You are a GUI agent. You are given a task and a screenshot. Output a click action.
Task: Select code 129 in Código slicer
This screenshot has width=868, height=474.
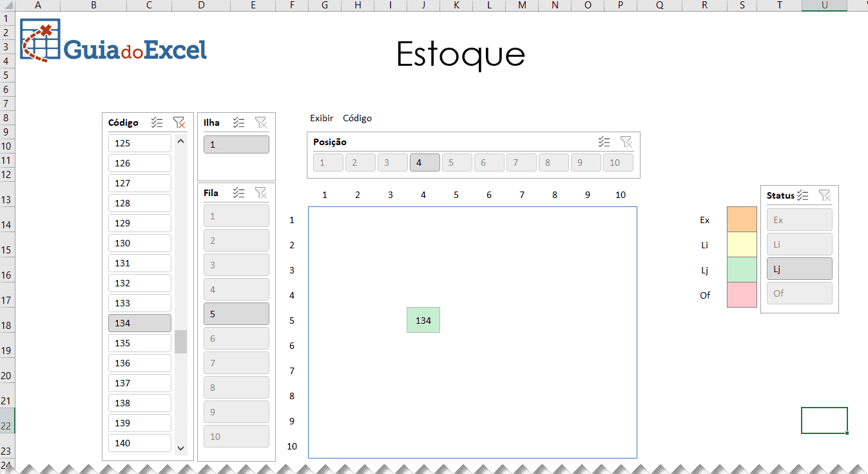click(x=140, y=223)
